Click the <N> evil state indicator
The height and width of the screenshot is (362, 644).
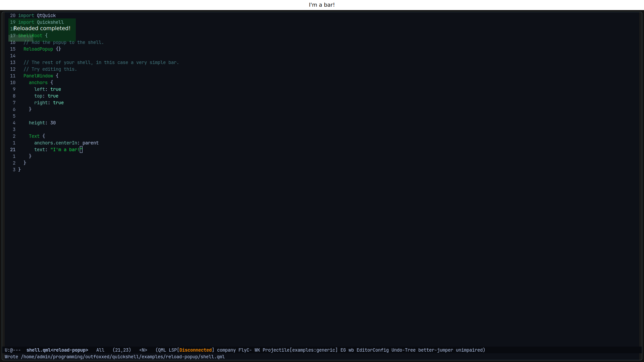tap(143, 350)
